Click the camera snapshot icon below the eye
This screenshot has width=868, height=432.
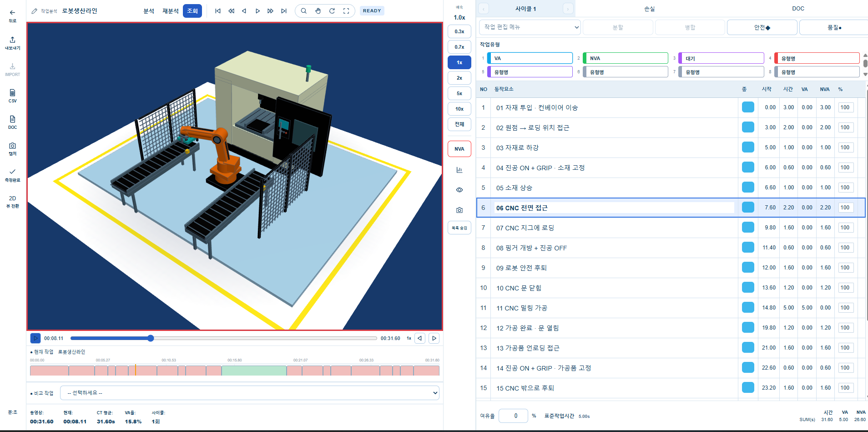(x=459, y=210)
